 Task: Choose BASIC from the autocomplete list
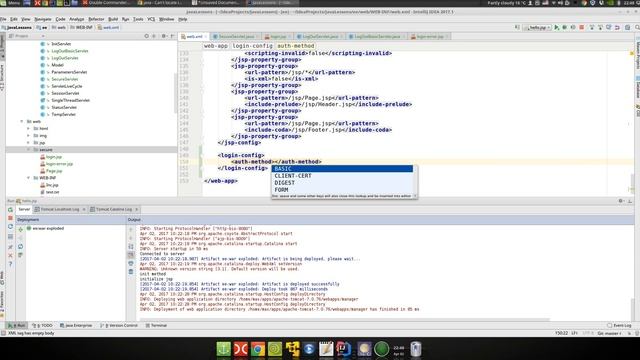coord(342,169)
